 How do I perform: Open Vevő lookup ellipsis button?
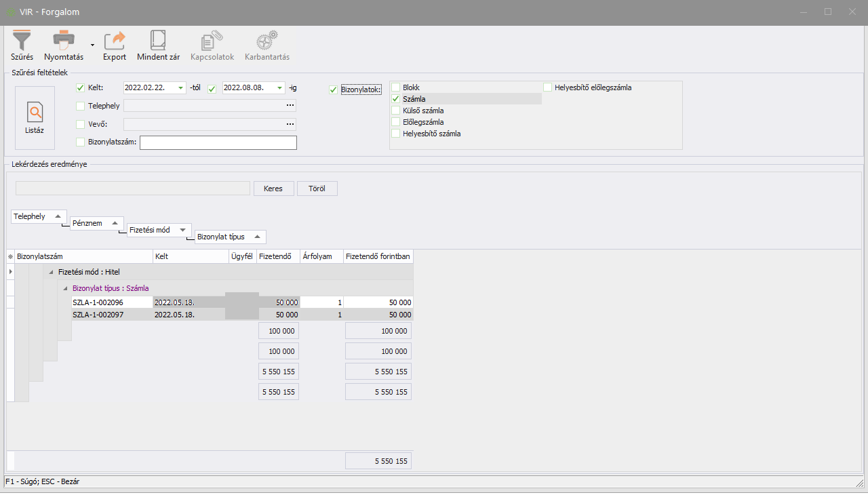coord(290,123)
